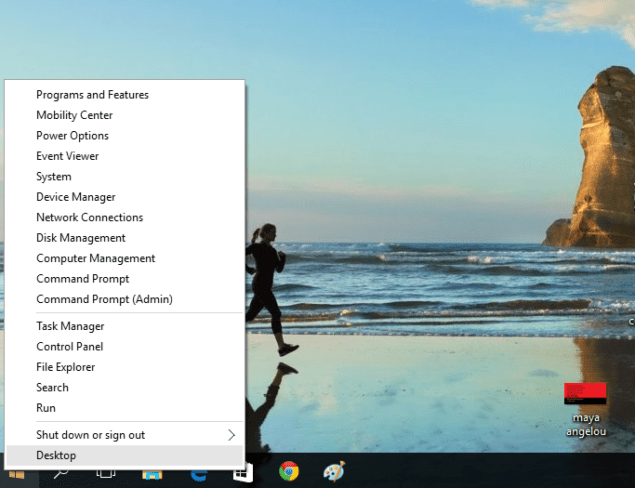Image resolution: width=635 pixels, height=488 pixels.
Task: Open Control Panel
Action: [x=70, y=347]
